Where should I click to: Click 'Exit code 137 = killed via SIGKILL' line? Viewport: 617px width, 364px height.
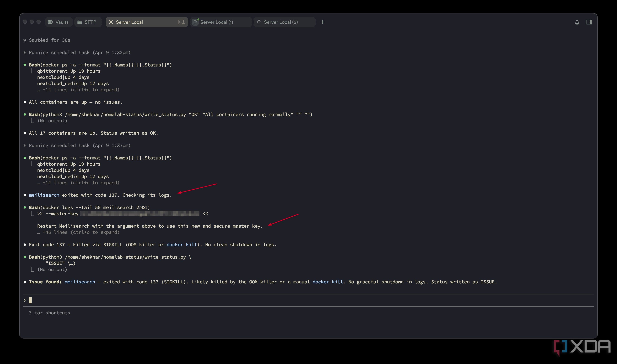pyautogui.click(x=153, y=245)
